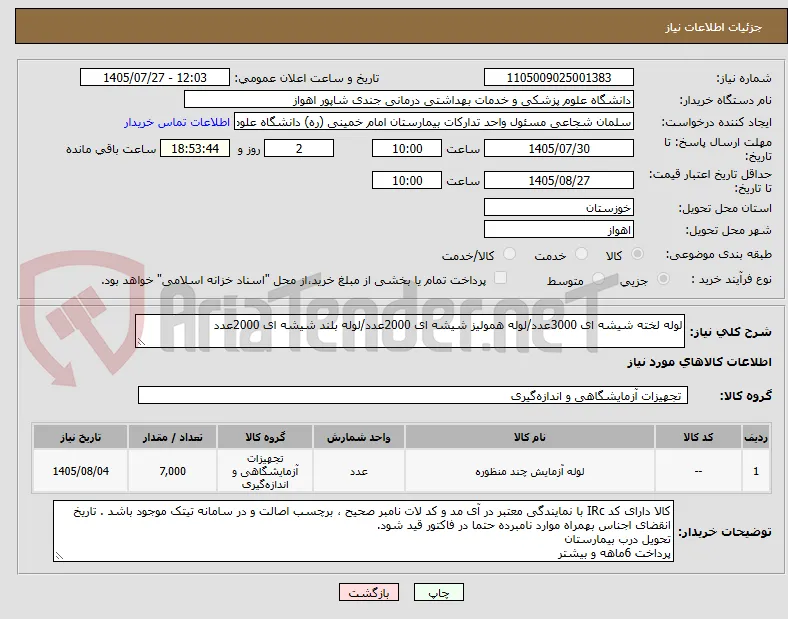This screenshot has height=619, width=788.
Task: Select the متوسط purchase type radio
Action: click(x=598, y=278)
